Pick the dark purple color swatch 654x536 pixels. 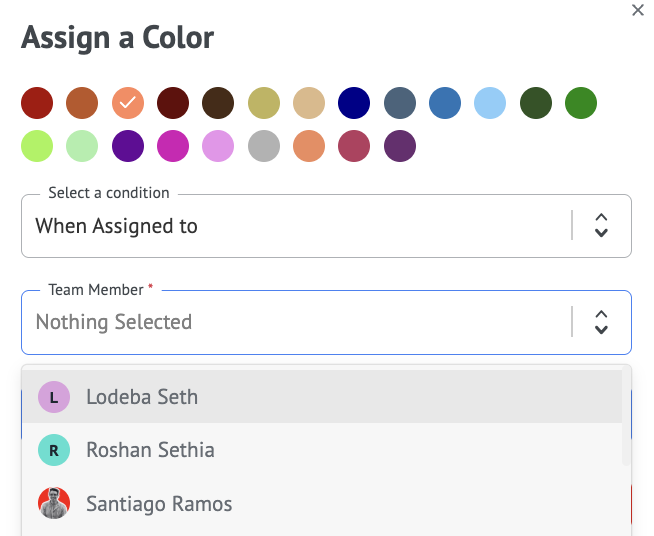pyautogui.click(x=400, y=147)
